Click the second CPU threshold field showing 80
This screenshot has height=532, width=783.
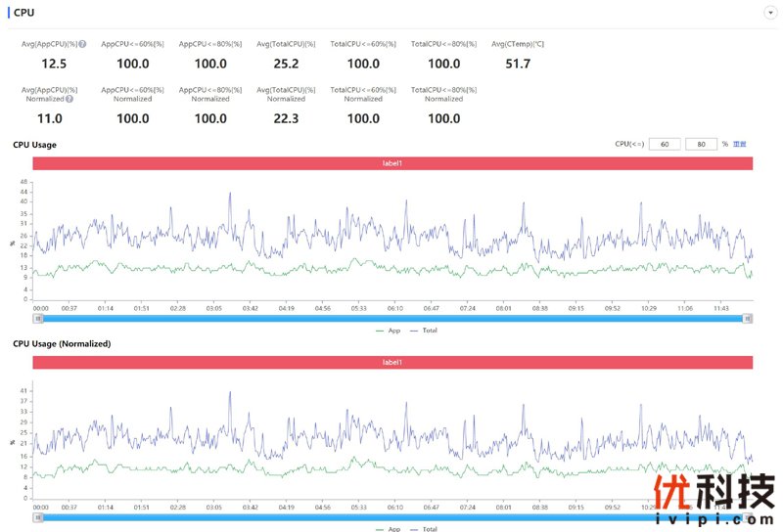pos(701,144)
